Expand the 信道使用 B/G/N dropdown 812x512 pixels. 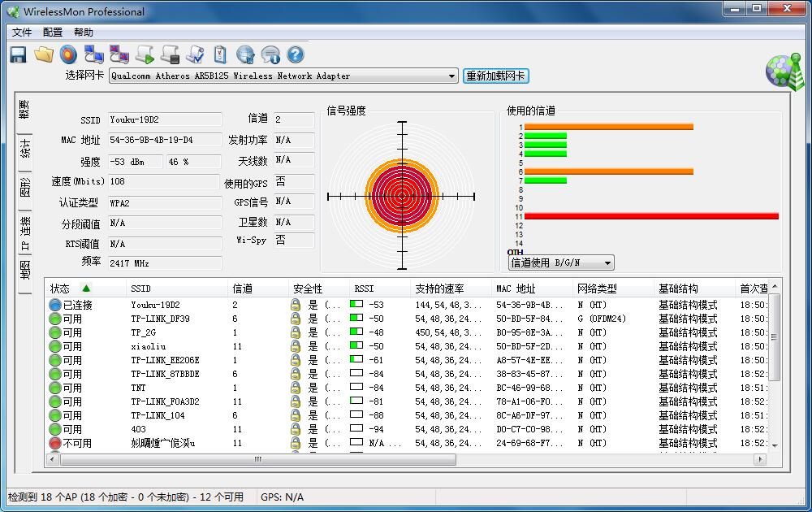click(608, 263)
